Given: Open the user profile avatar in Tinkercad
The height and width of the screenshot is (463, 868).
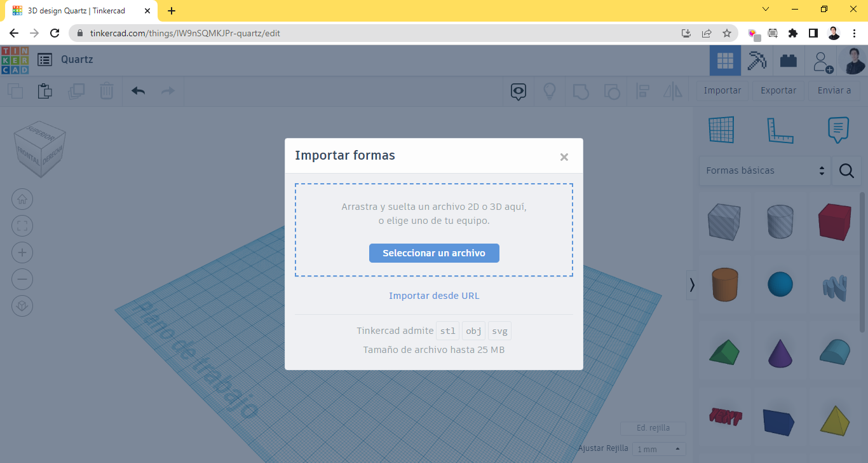Looking at the screenshot, I should [x=853, y=60].
